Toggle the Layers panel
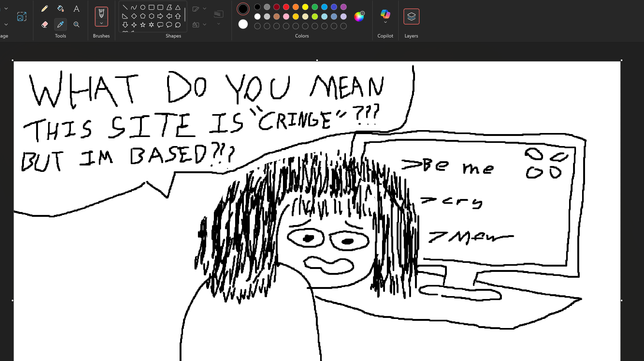 coord(411,16)
